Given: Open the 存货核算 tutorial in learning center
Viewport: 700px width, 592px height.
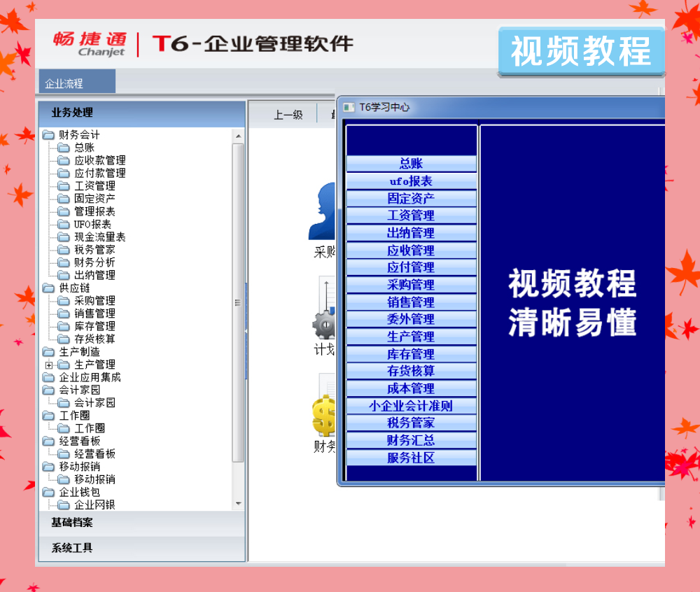Looking at the screenshot, I should click(411, 371).
